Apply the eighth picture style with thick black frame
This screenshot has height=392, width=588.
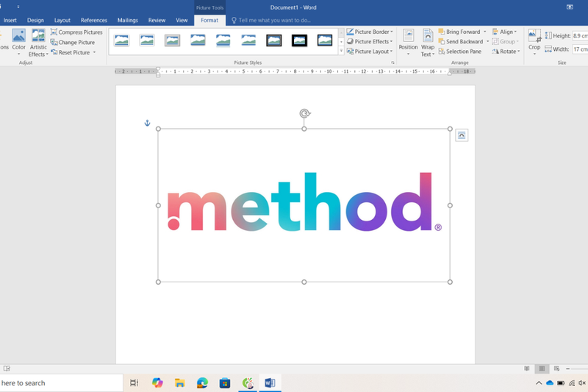299,40
